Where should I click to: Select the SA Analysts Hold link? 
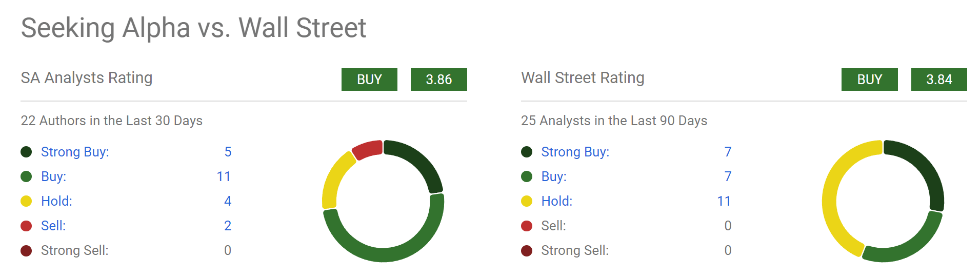click(56, 201)
